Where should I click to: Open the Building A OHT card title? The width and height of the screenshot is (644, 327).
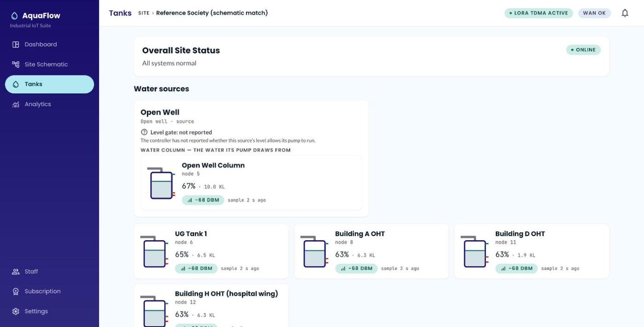tap(360, 234)
